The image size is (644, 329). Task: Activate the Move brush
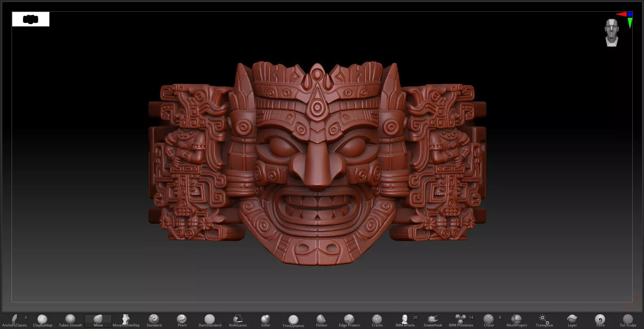(x=98, y=321)
